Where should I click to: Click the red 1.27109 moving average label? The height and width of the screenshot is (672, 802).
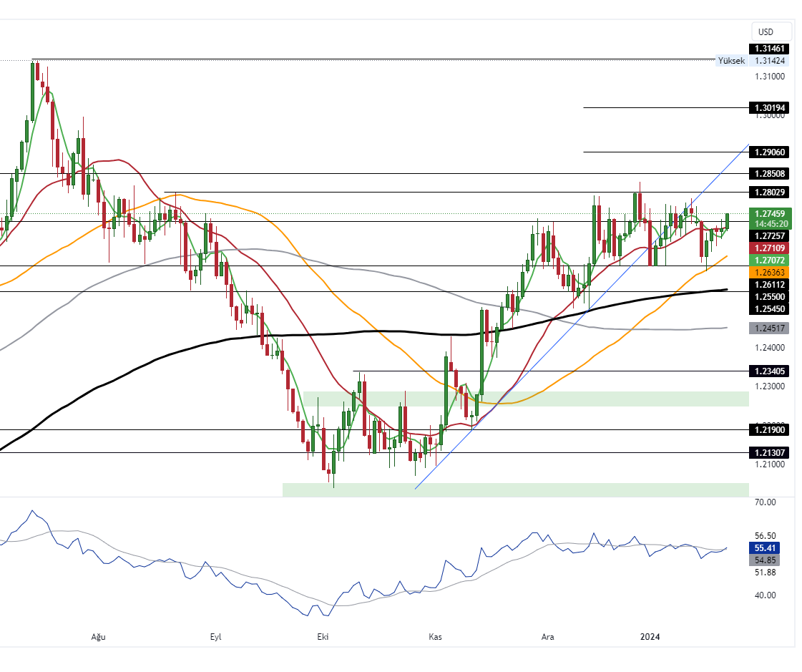click(x=769, y=248)
